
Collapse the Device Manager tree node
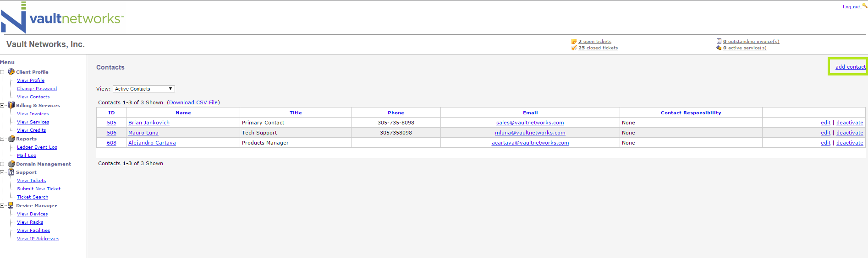2,205
